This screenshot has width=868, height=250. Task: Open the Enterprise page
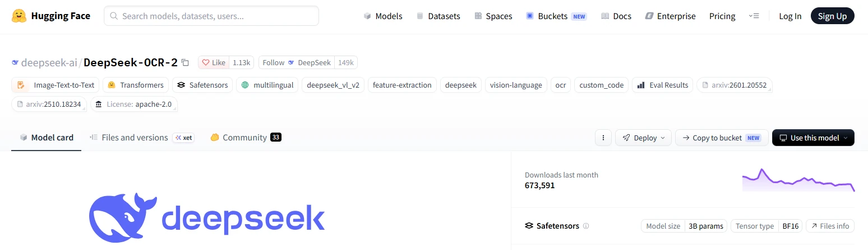click(670, 16)
